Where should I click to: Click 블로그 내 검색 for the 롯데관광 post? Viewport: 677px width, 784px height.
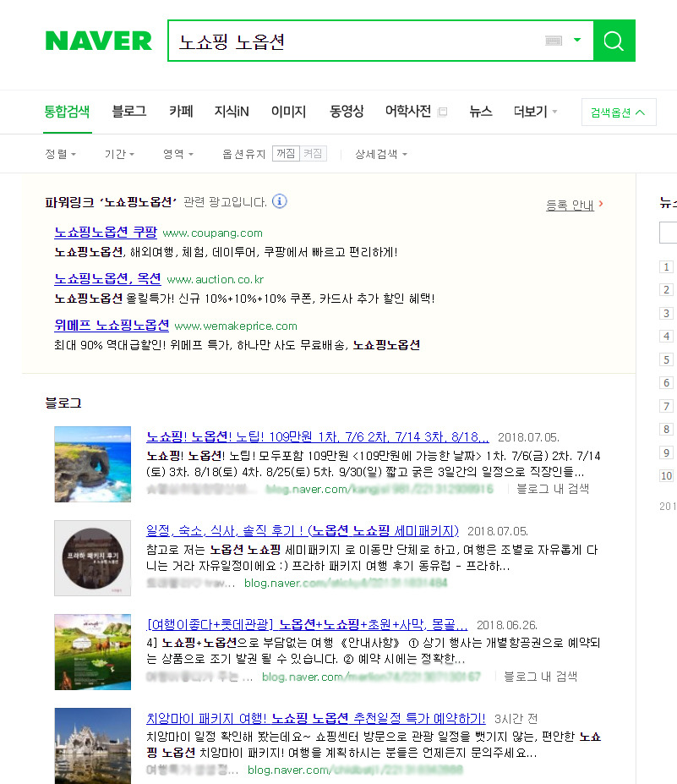pos(541,677)
